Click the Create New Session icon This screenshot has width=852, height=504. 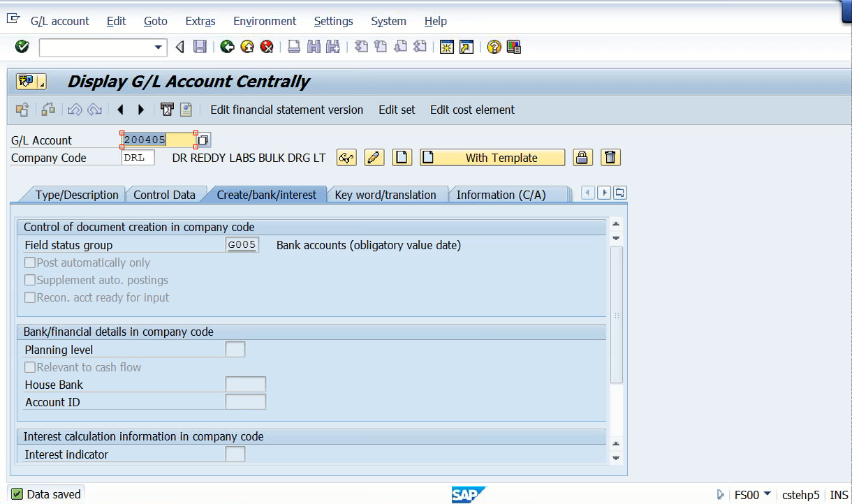447,47
